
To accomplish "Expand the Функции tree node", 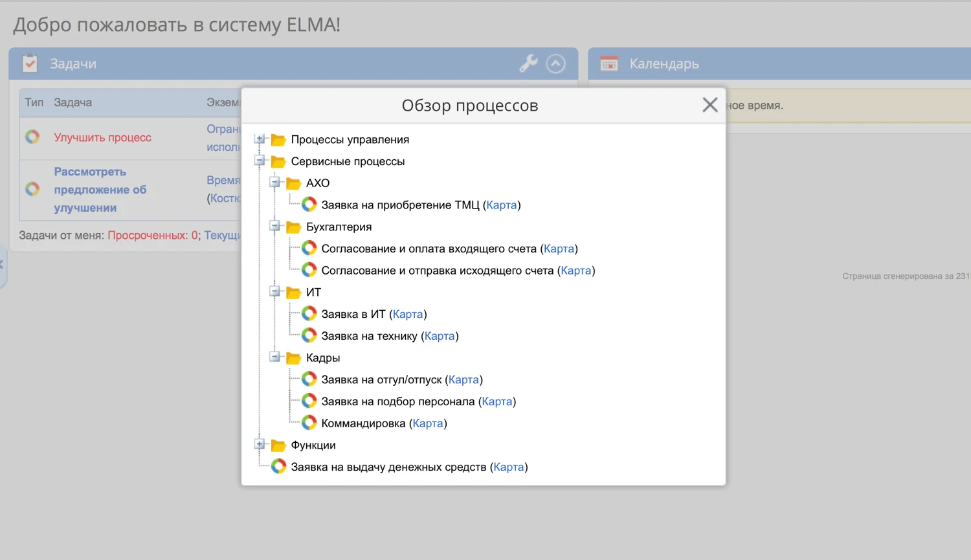I will pyautogui.click(x=260, y=444).
